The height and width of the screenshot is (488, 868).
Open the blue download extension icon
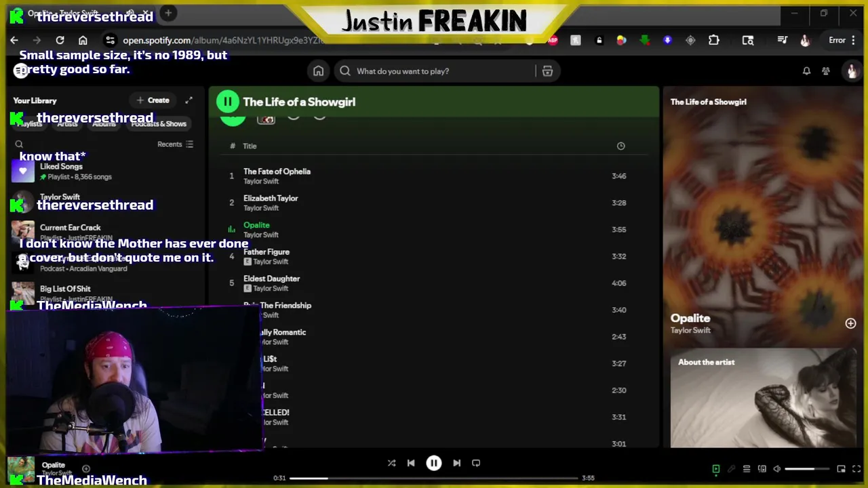tap(667, 40)
